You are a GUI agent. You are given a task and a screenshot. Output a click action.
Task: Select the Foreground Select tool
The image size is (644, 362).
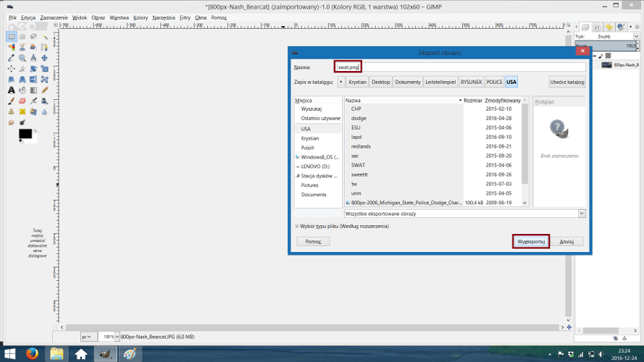pos(33,47)
